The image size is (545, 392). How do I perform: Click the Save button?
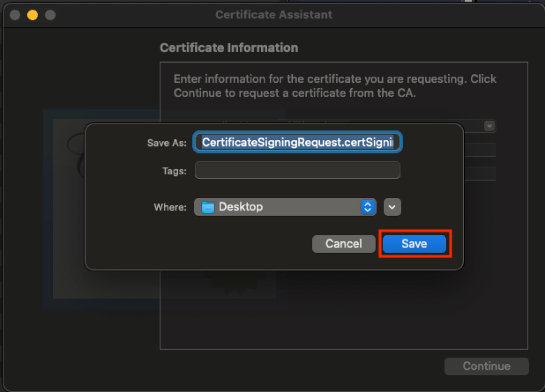414,244
